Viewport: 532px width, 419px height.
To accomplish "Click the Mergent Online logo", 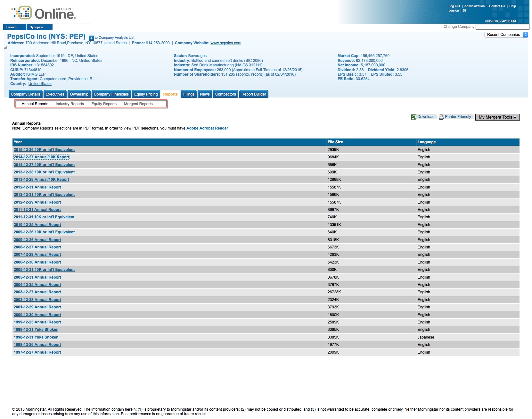I will pos(44,13).
